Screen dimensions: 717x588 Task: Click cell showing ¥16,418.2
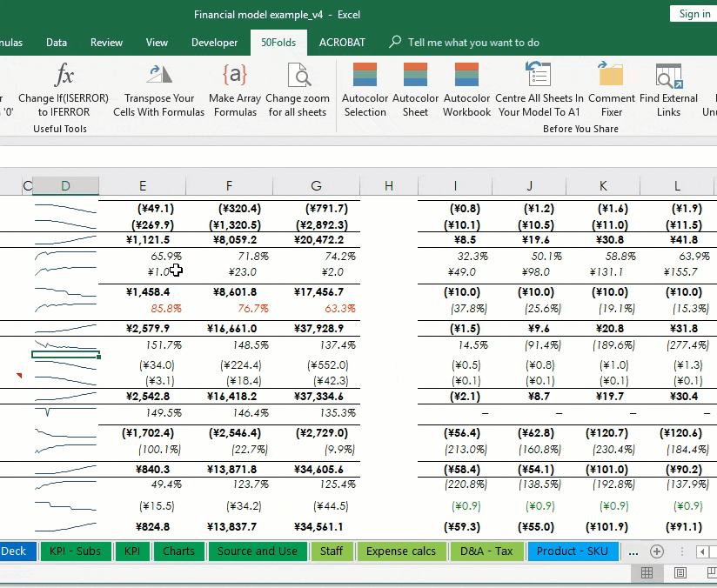[230, 397]
